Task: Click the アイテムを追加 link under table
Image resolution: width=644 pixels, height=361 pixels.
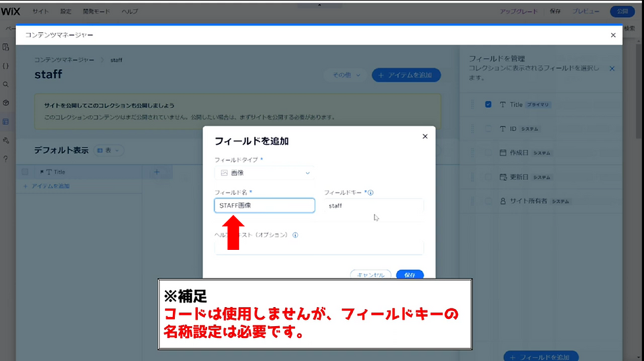Action: tap(47, 186)
